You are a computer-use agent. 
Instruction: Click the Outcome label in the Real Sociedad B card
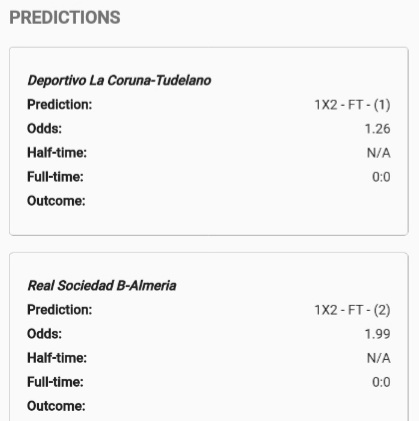56,406
